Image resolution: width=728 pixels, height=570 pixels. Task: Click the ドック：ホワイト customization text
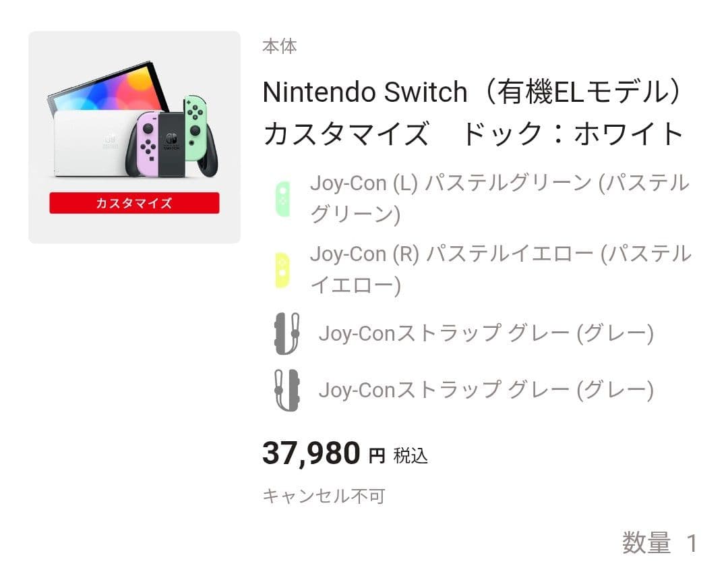[572, 134]
